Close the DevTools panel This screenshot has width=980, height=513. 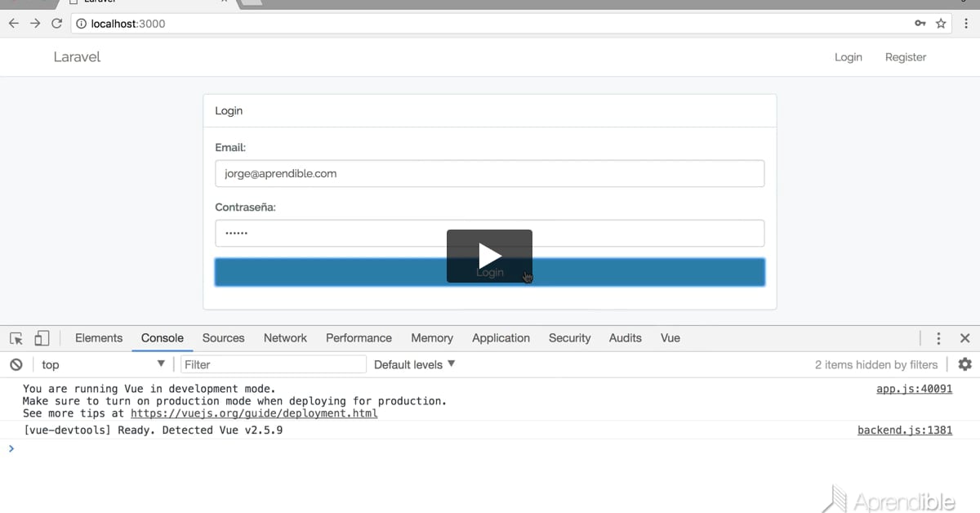964,338
